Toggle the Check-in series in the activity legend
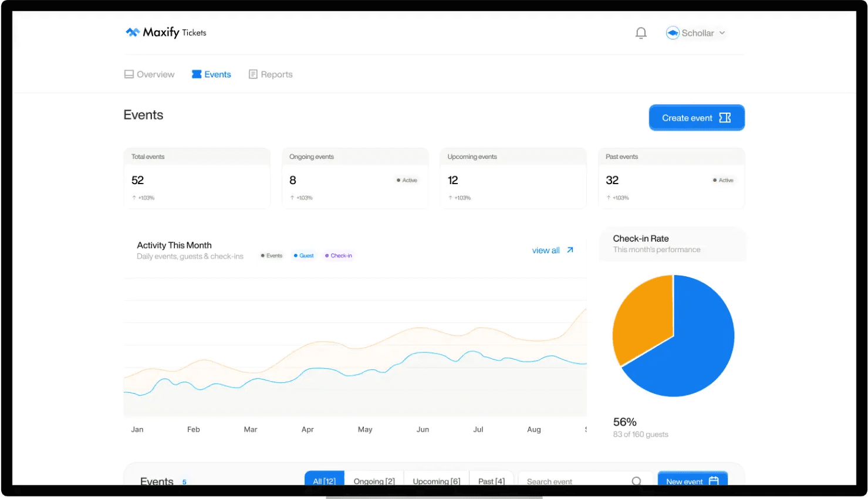868x499 pixels. click(x=339, y=255)
